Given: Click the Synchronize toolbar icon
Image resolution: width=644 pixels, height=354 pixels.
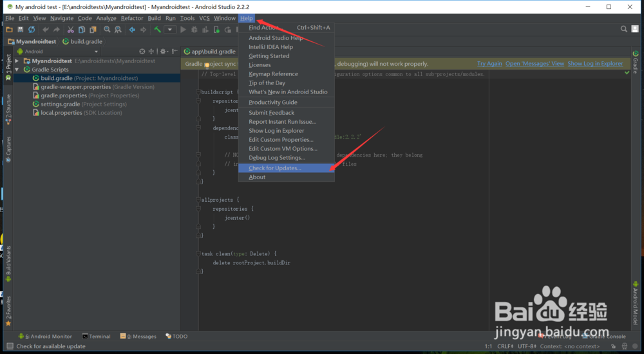Looking at the screenshot, I should pos(32,30).
